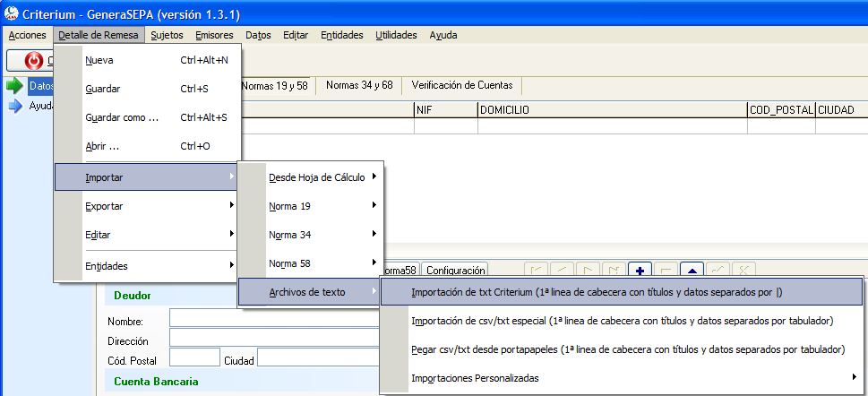Open the Datos menu in the menu bar

pos(259,35)
